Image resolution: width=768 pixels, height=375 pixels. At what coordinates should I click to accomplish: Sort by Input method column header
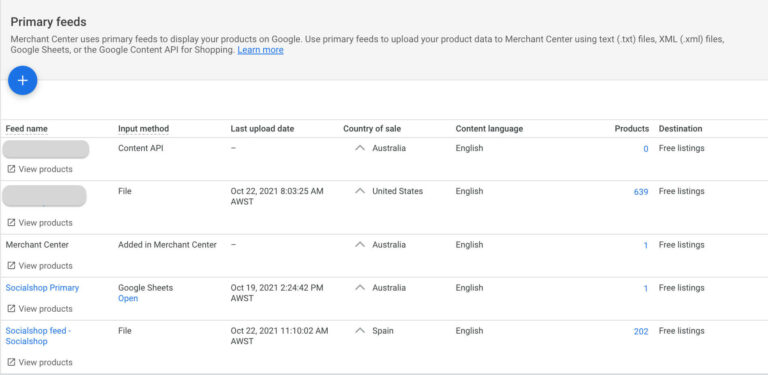coord(143,129)
